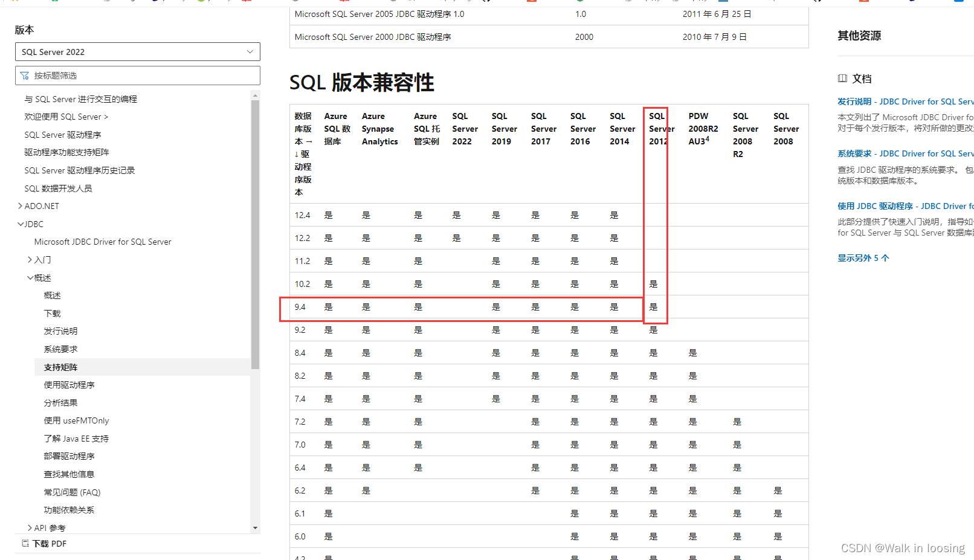Screen dimensions: 974x560
Task: Click the 下载 PDF icon at sidebar bottom
Action: tap(26, 543)
